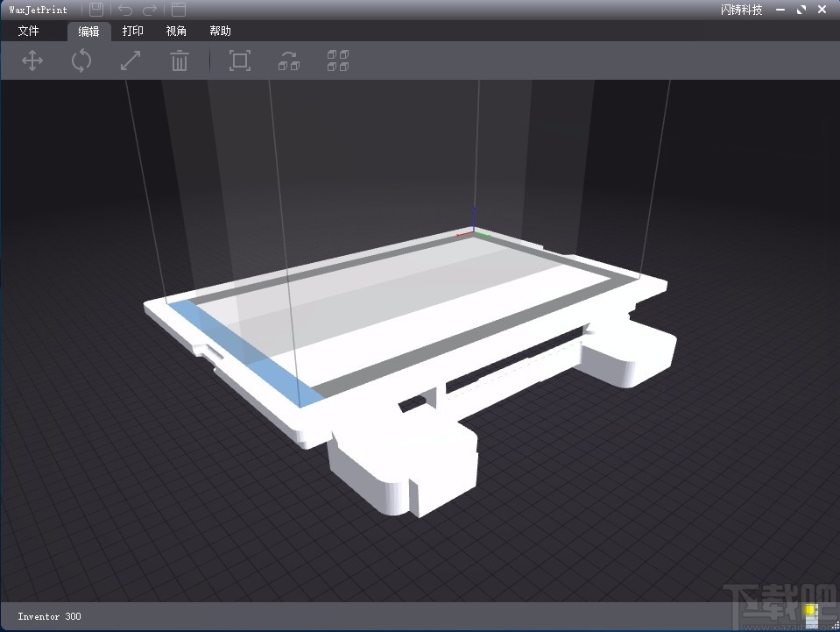Screen dimensions: 840x632
Task: Open the 帮助 menu
Action: [x=220, y=31]
